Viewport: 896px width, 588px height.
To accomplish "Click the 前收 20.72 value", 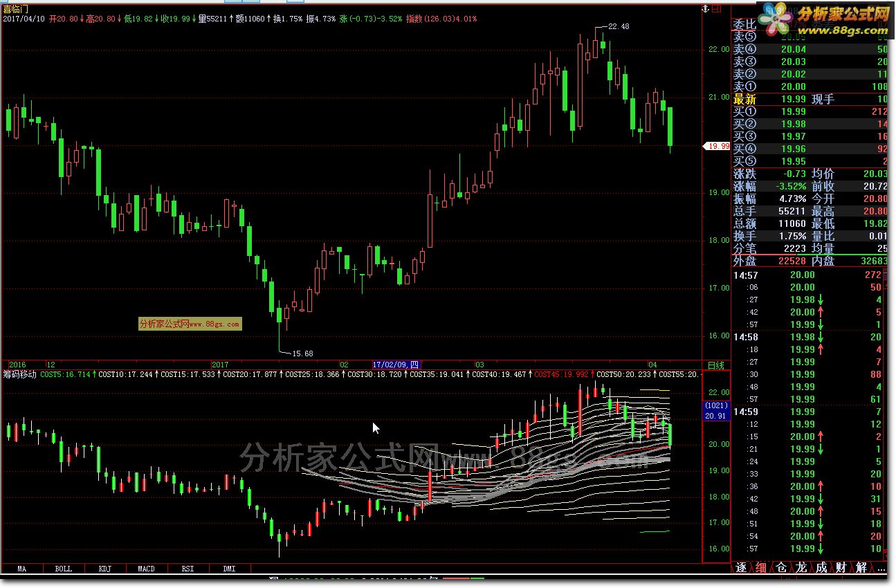I will [x=875, y=186].
